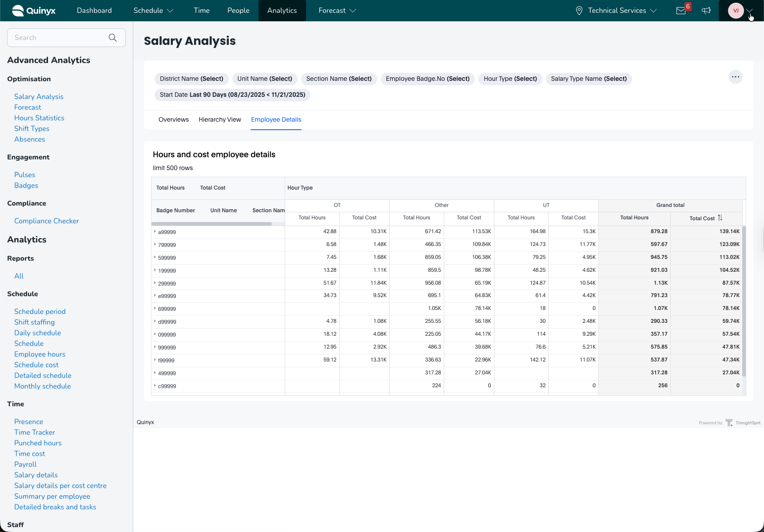Click into the Search field
The height and width of the screenshot is (532, 764).
click(58, 38)
